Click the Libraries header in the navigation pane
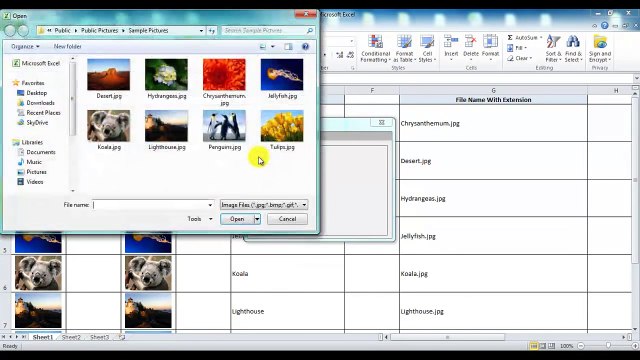 [27, 142]
